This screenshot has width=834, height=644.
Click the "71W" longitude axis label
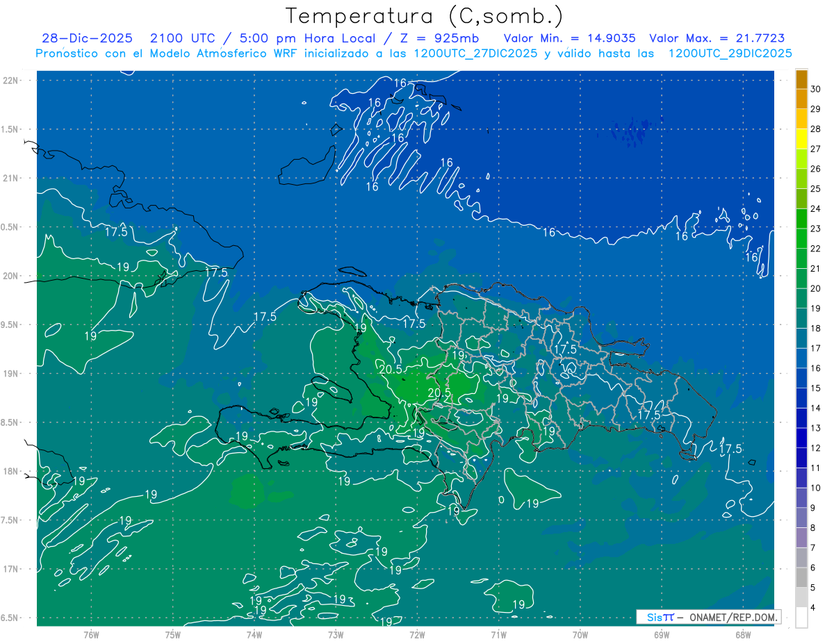pos(498,634)
